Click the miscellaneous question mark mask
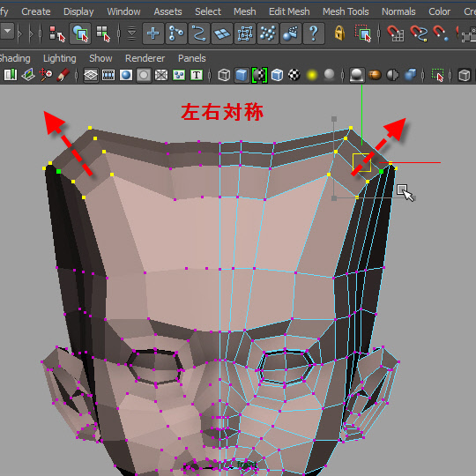 (x=314, y=33)
